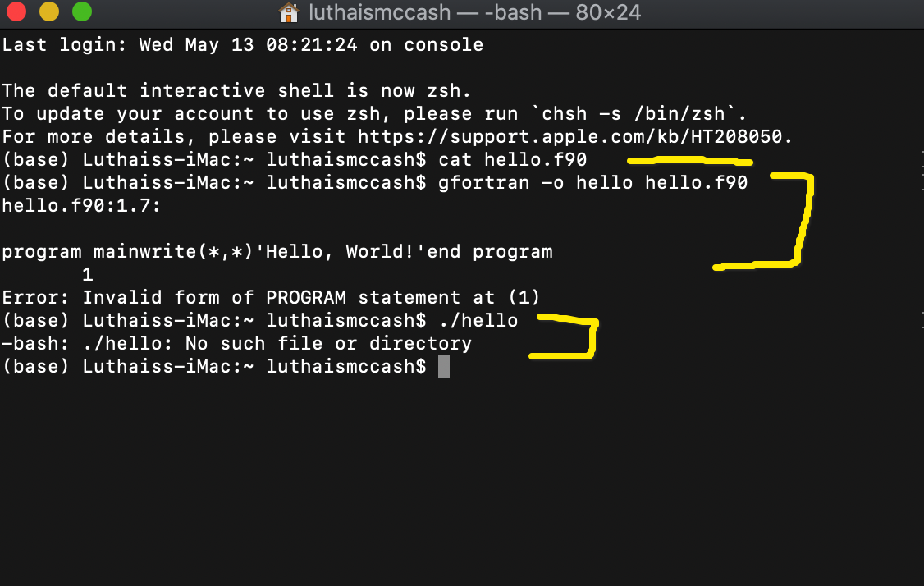
Task: Select the Terminal window title bar
Action: point(739,12)
